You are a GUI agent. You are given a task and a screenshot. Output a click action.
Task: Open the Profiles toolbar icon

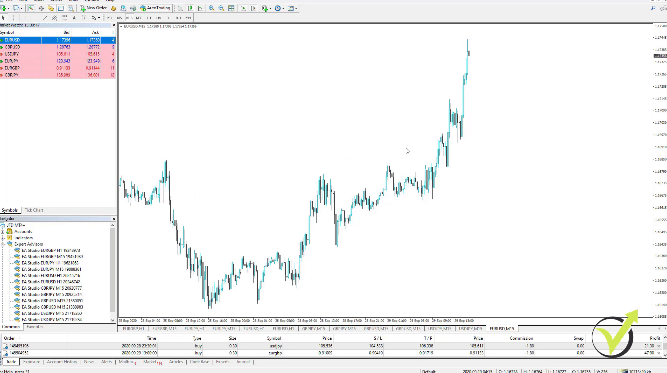[16, 8]
